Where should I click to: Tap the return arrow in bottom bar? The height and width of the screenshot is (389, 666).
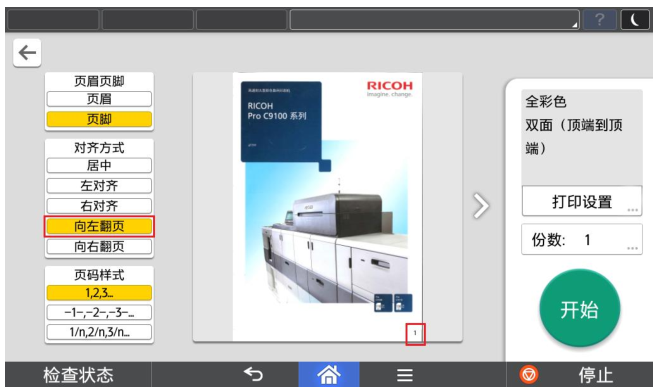[254, 375]
